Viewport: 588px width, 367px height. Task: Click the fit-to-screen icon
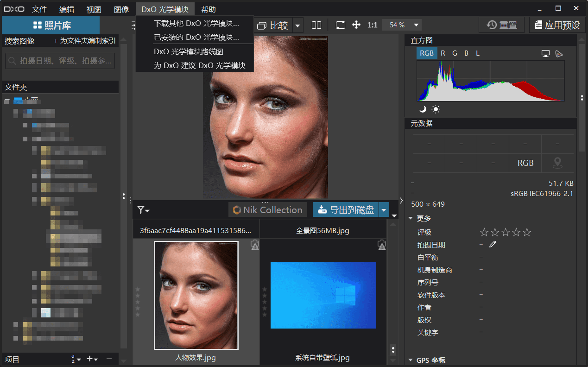[x=341, y=25]
